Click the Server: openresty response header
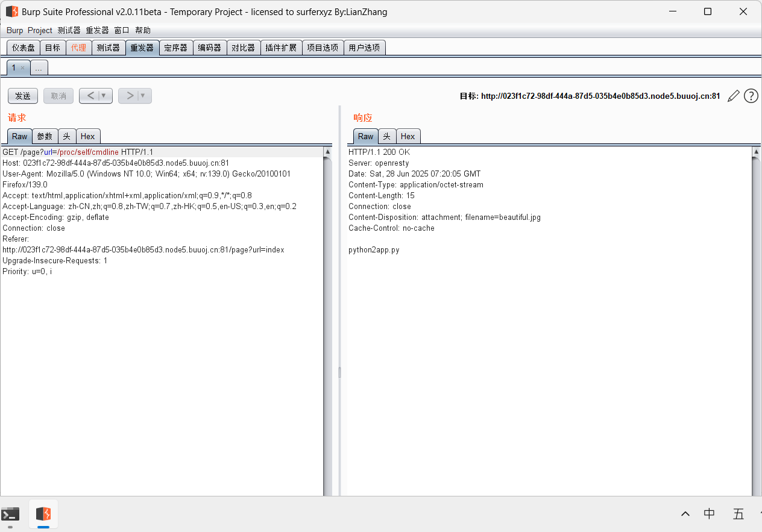Screen dimensions: 762x532 379,163
